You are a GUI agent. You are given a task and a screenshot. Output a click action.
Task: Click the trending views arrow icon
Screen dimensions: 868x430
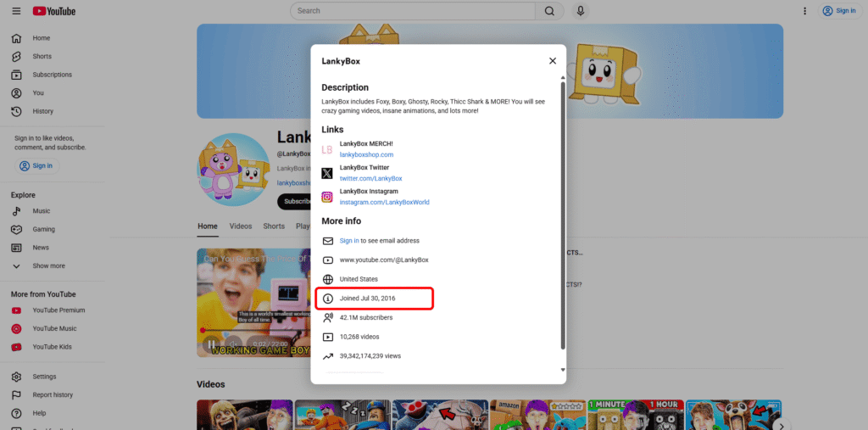click(x=328, y=356)
